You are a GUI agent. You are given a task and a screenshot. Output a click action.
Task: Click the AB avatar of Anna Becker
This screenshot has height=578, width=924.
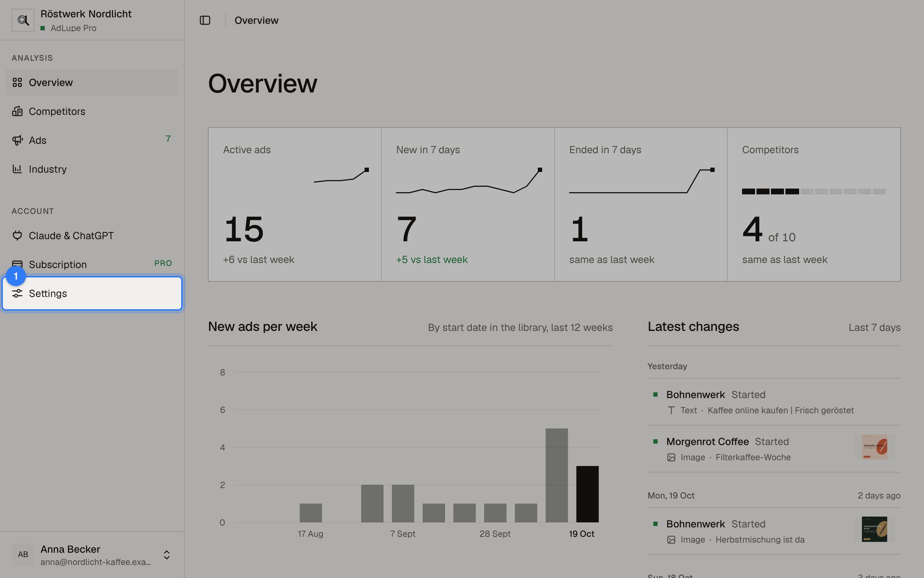coord(23,555)
